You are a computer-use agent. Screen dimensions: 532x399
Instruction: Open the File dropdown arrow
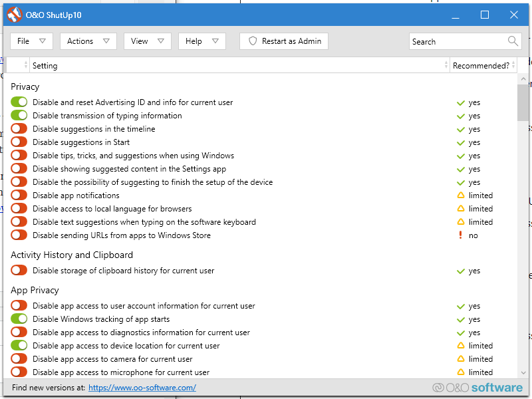[43, 41]
